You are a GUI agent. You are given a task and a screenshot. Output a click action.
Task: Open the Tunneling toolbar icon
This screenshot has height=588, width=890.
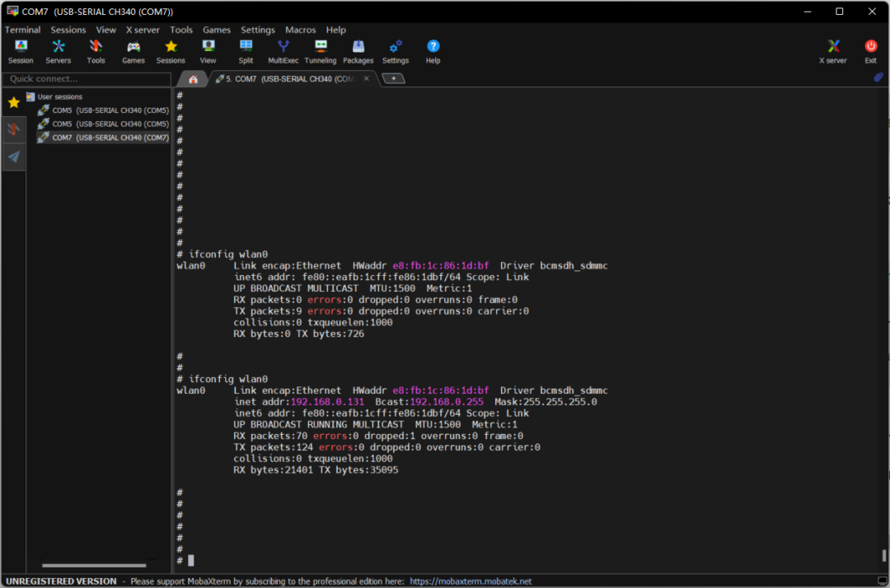[320, 52]
